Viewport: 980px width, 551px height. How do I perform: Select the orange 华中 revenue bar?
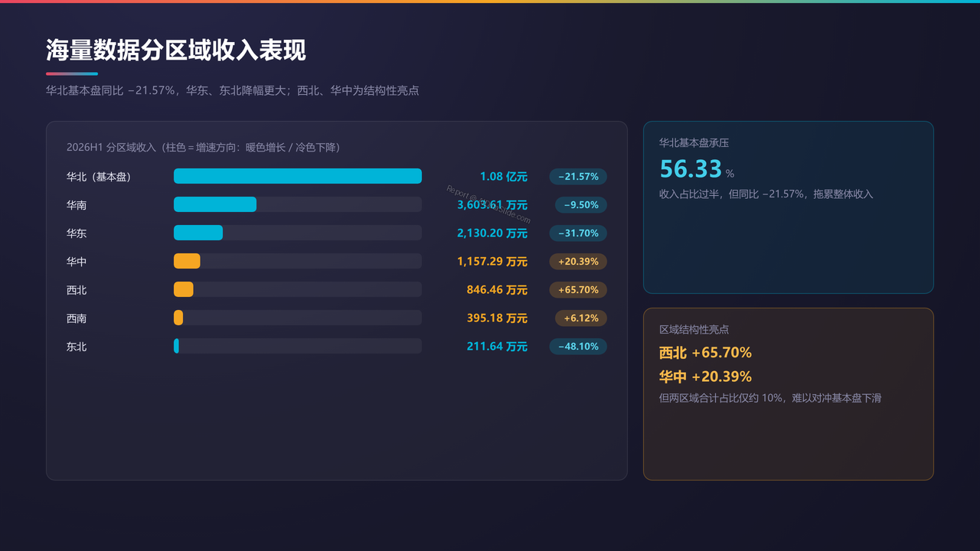click(x=187, y=261)
